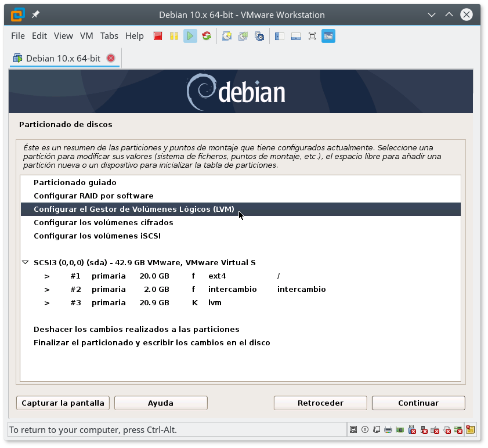Viewport: 488px width, 448px height.
Task: Collapse the SCSI3 (sda) disk triangle
Action: pyautogui.click(x=26, y=262)
